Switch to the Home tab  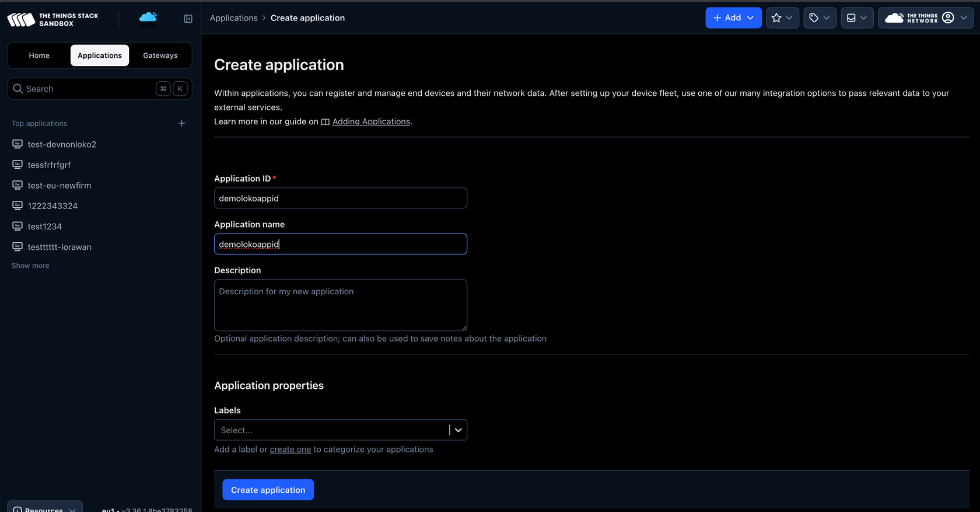click(39, 55)
